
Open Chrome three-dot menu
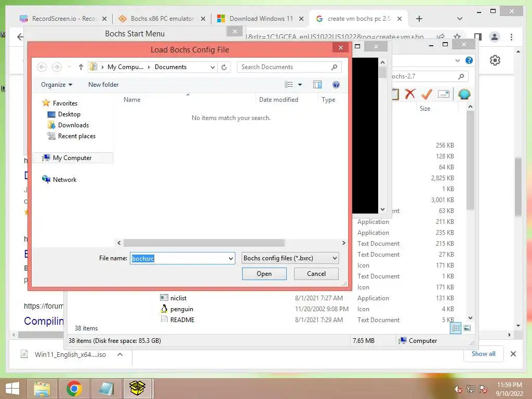click(x=511, y=37)
